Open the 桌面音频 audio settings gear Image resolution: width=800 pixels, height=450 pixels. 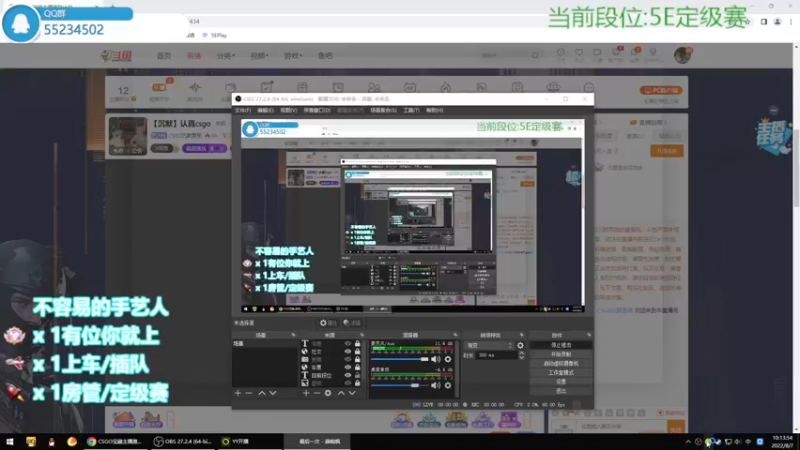448,386
